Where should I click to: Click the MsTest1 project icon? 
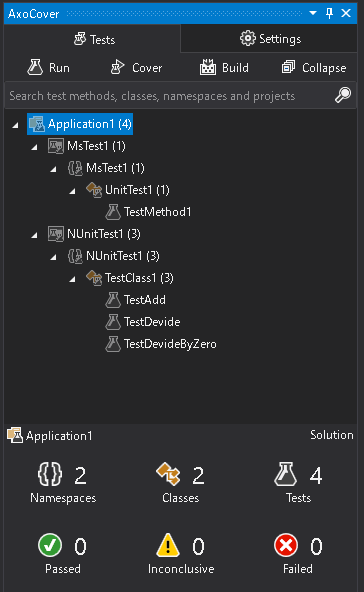[56, 146]
